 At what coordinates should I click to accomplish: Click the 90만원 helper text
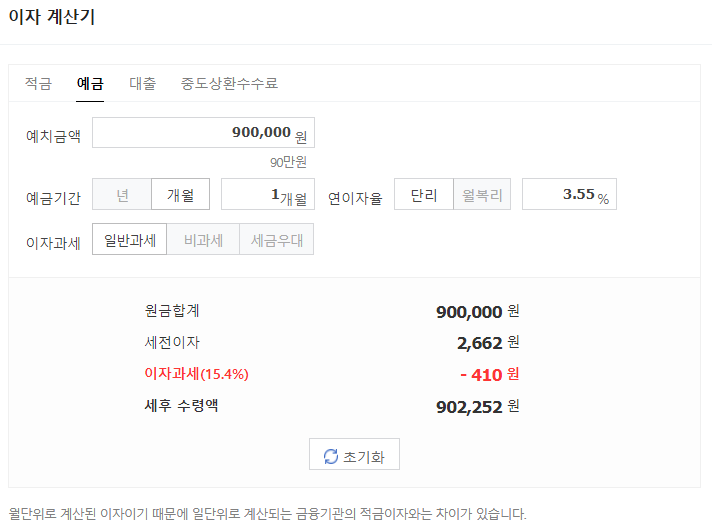[288, 162]
